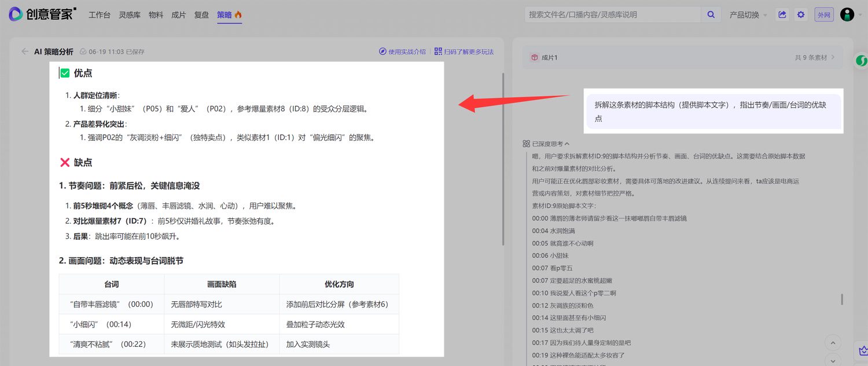Click the search magnifier button

coord(711,14)
